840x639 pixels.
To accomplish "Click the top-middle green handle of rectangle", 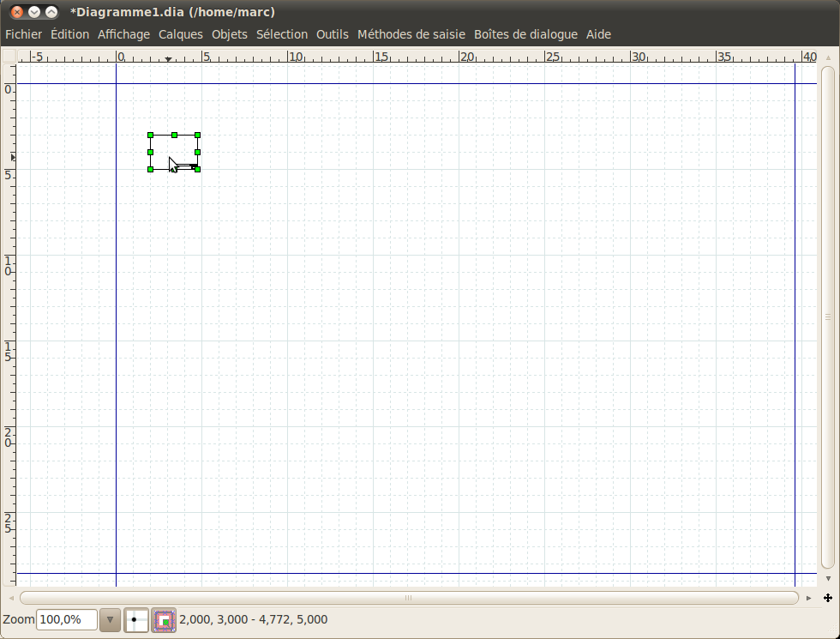I will pyautogui.click(x=174, y=135).
